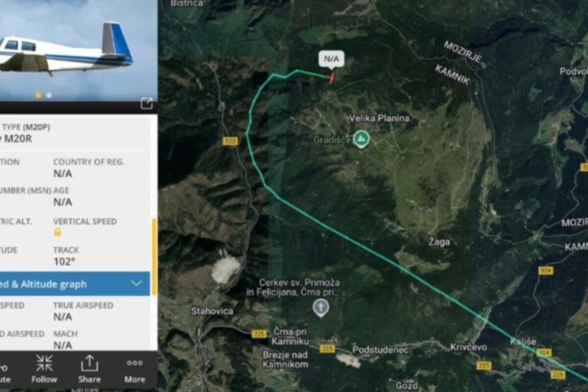Screen dimensions: 588x392
Task: Open aircraft photo in external view
Action: [147, 103]
